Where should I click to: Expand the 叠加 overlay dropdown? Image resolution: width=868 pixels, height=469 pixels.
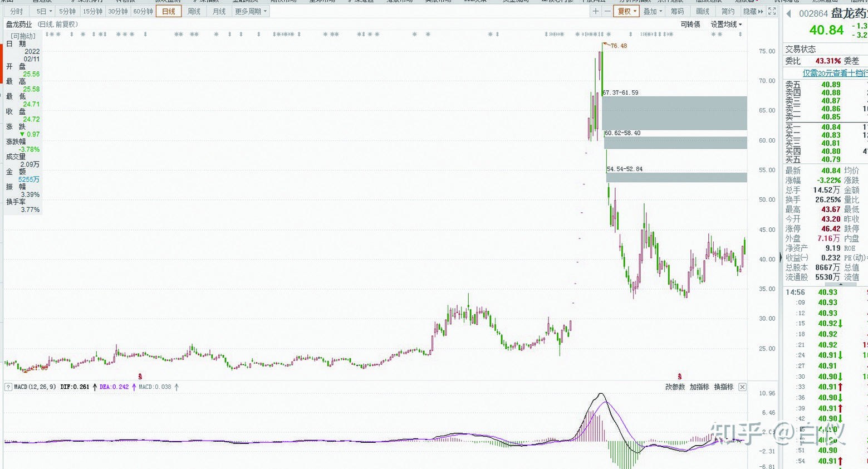(x=653, y=11)
